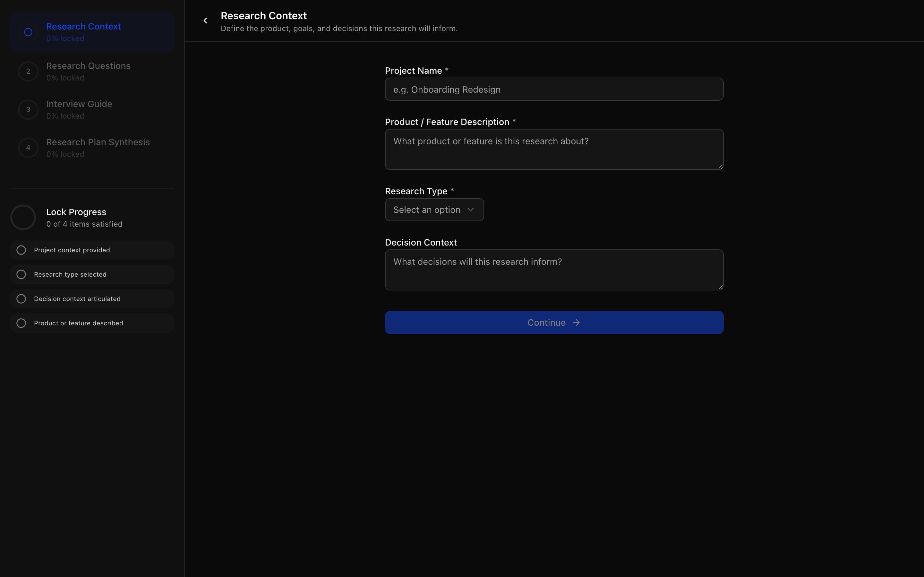Click step 3 number circle icon
The image size is (924, 577).
28,110
